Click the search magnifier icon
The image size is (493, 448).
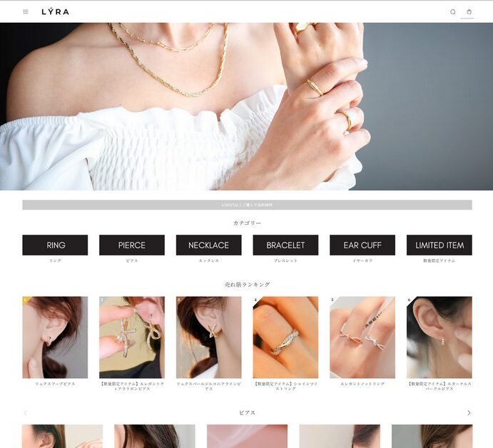(452, 11)
